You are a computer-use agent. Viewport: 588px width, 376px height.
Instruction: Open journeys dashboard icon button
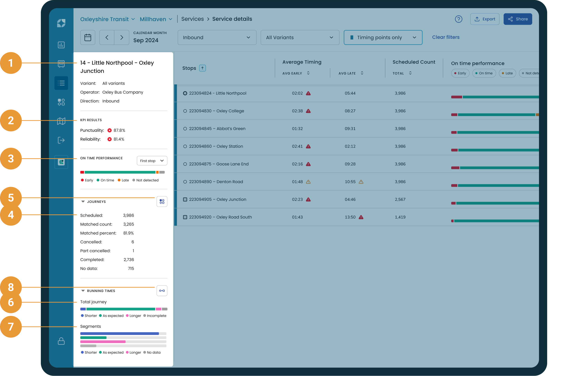[x=162, y=202]
